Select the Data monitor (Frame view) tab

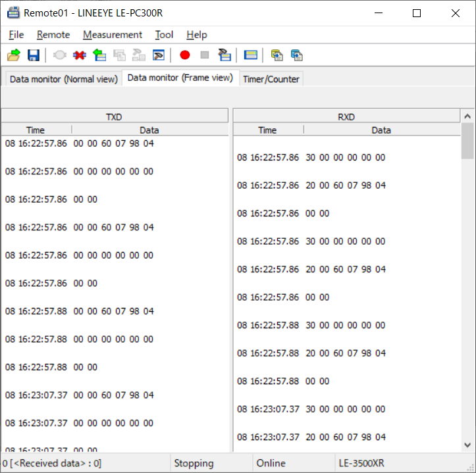(180, 78)
